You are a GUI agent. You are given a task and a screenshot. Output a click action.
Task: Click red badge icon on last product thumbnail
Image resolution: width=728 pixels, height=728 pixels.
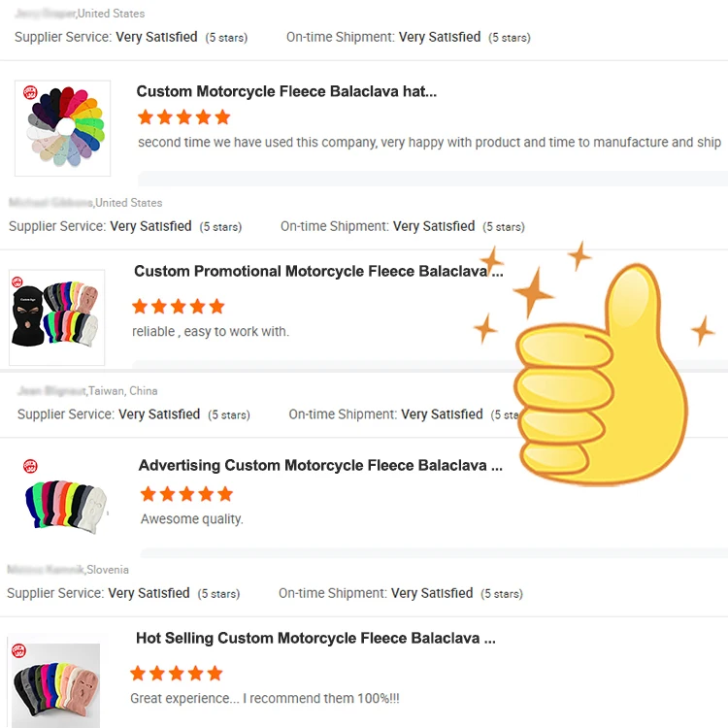click(x=18, y=651)
